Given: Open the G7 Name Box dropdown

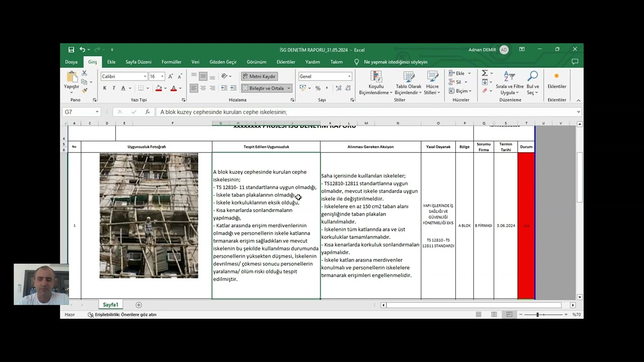Looking at the screenshot, I should coord(96,112).
